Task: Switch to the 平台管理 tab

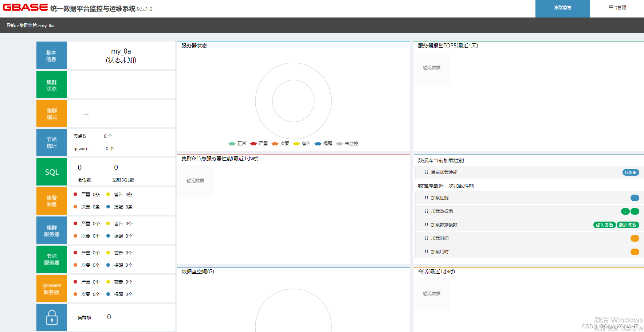Action: [x=617, y=8]
